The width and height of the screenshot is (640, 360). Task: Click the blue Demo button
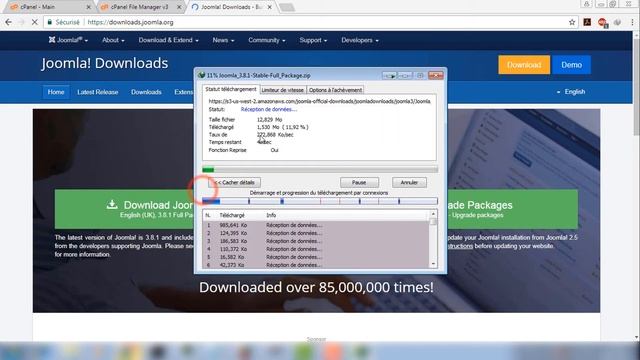coord(571,65)
